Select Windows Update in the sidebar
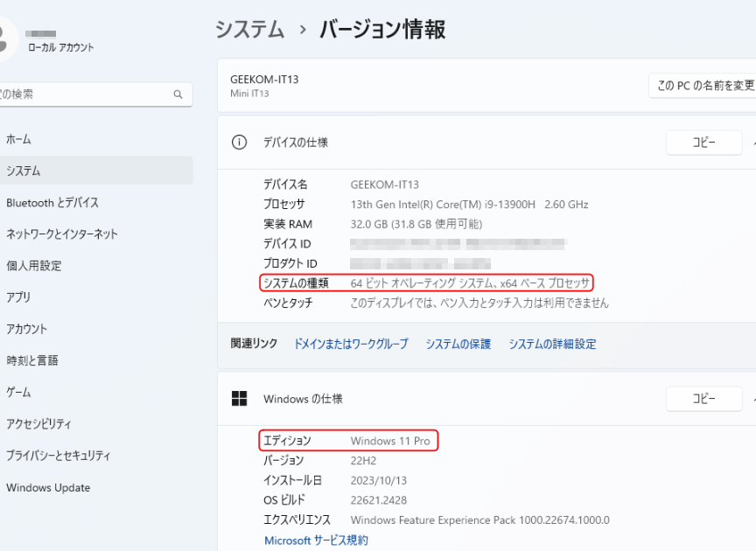 (x=48, y=488)
